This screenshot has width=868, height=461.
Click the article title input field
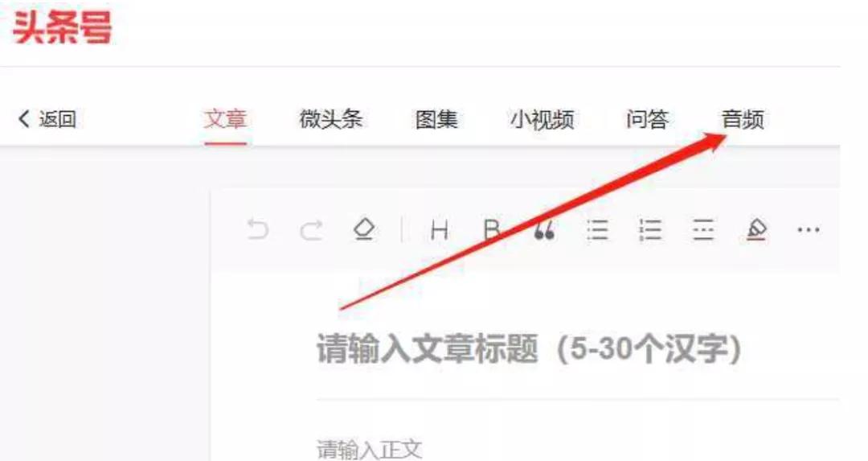coord(578,349)
